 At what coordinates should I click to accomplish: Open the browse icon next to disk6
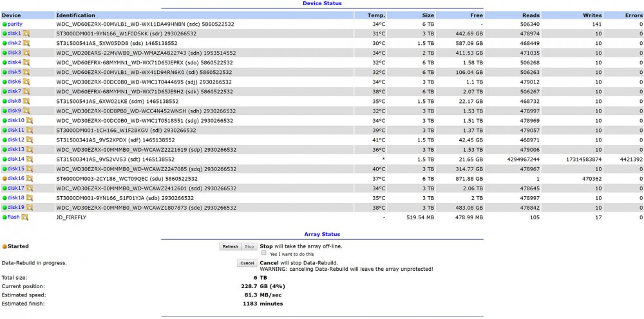[26, 82]
